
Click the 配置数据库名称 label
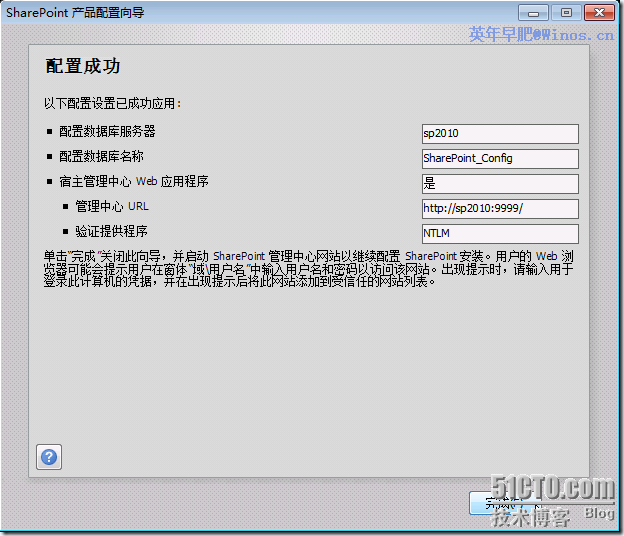[x=101, y=156]
